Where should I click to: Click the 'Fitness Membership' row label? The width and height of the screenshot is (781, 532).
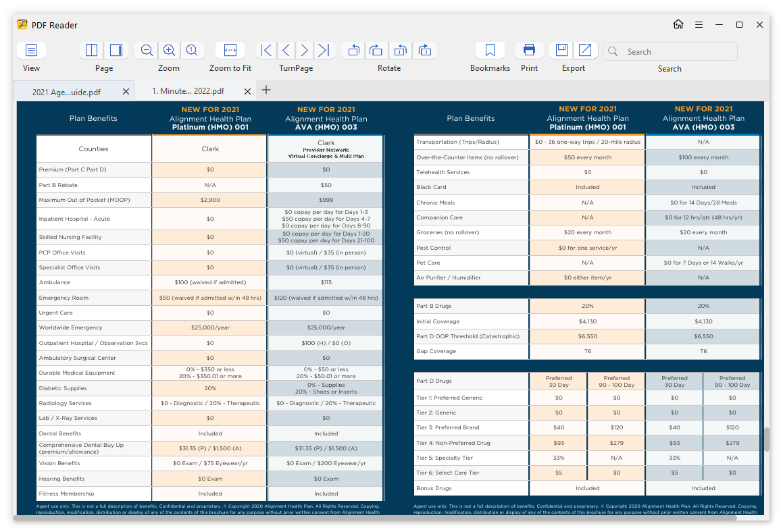tap(66, 494)
